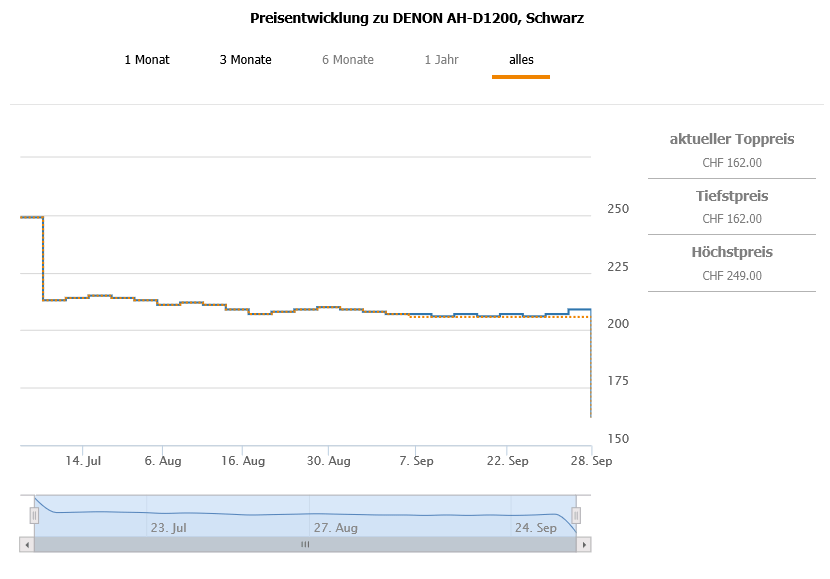Click the scrollbar's right arrow button
This screenshot has height=579, width=830.
[x=585, y=545]
